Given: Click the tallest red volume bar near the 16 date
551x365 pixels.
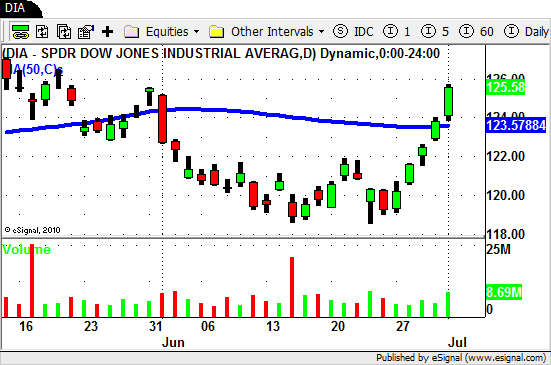Looking at the screenshot, I should [x=32, y=281].
